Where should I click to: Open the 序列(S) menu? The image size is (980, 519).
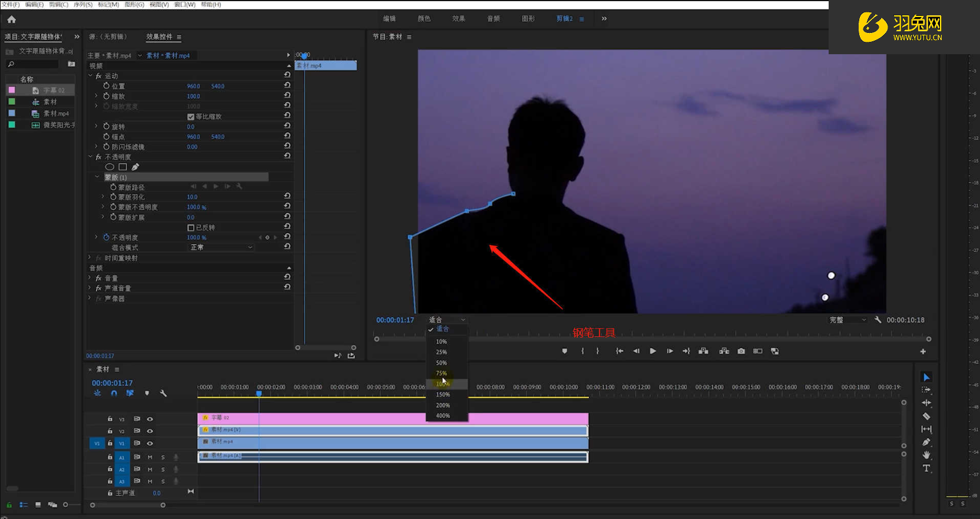pos(83,4)
